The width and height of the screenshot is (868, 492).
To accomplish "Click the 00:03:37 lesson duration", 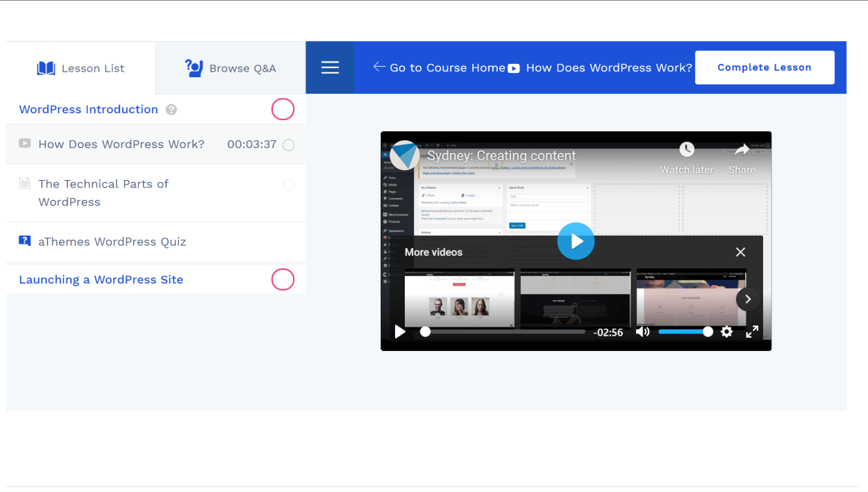I will tap(251, 145).
